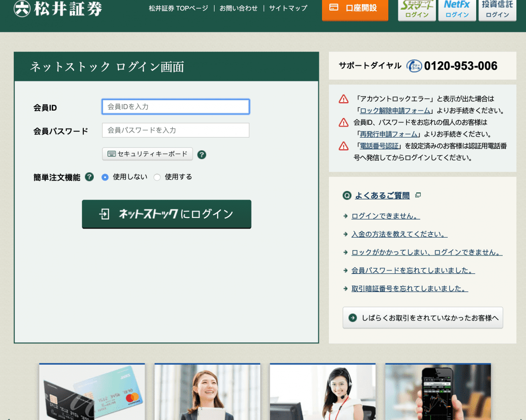Screen dimensions: 526x420
Task: Open 松井証券 TOPページ menu link
Action: [178, 8]
